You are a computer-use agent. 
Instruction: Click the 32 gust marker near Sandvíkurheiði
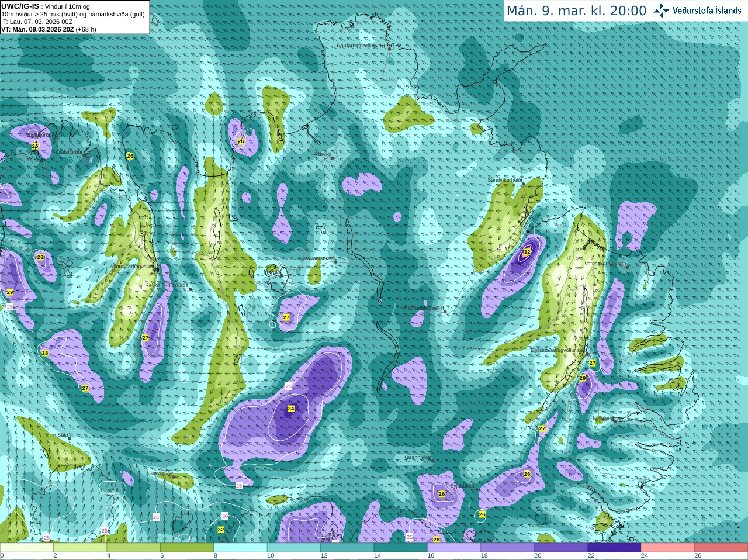(x=527, y=252)
